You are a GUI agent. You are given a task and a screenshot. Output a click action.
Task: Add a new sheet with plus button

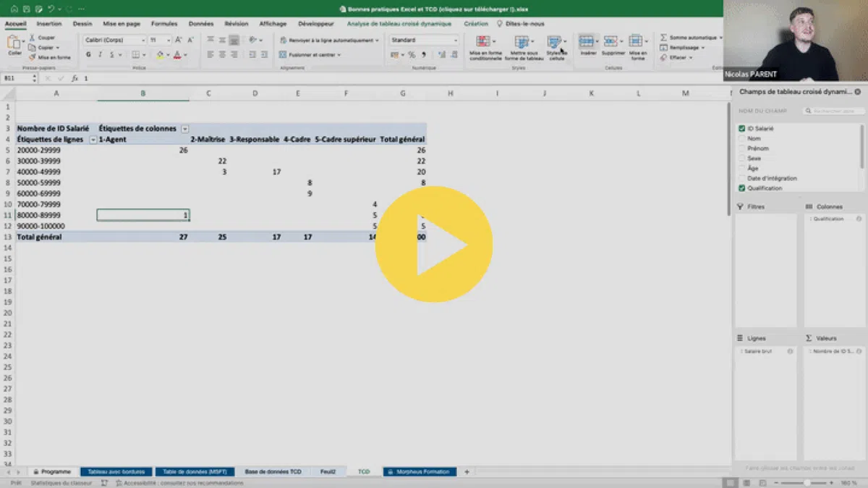click(x=467, y=471)
